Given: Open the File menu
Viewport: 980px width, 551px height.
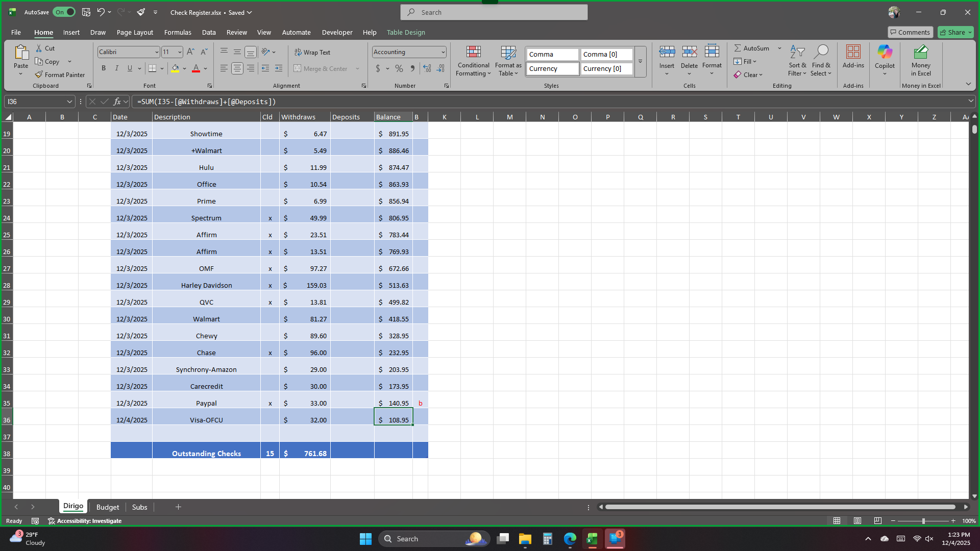Looking at the screenshot, I should [16, 32].
